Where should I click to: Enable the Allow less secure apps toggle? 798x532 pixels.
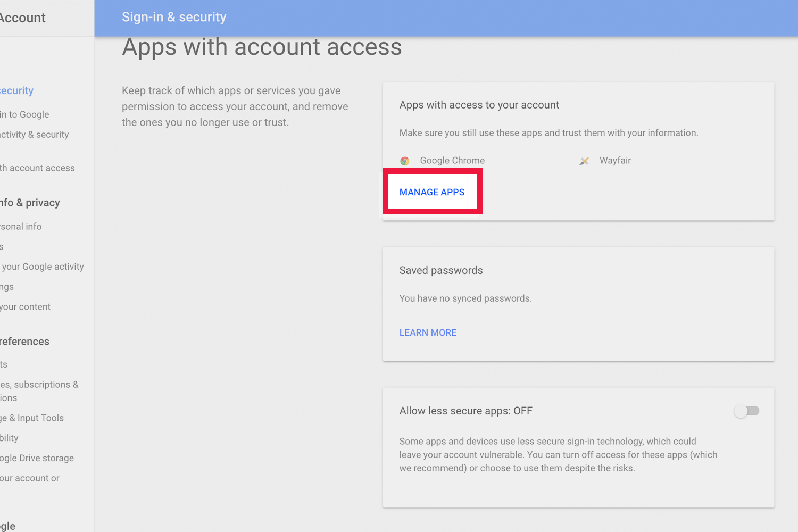pyautogui.click(x=747, y=411)
